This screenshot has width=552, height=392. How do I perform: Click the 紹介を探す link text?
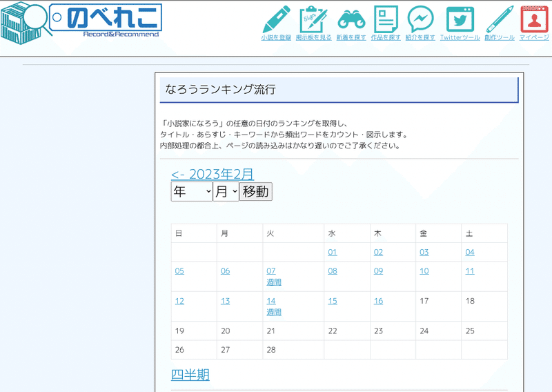pos(420,37)
